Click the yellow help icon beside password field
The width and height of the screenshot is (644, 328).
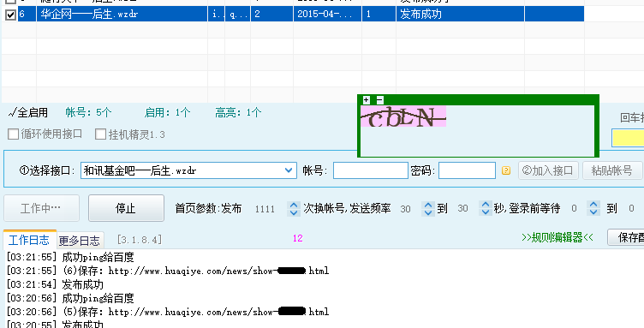506,170
